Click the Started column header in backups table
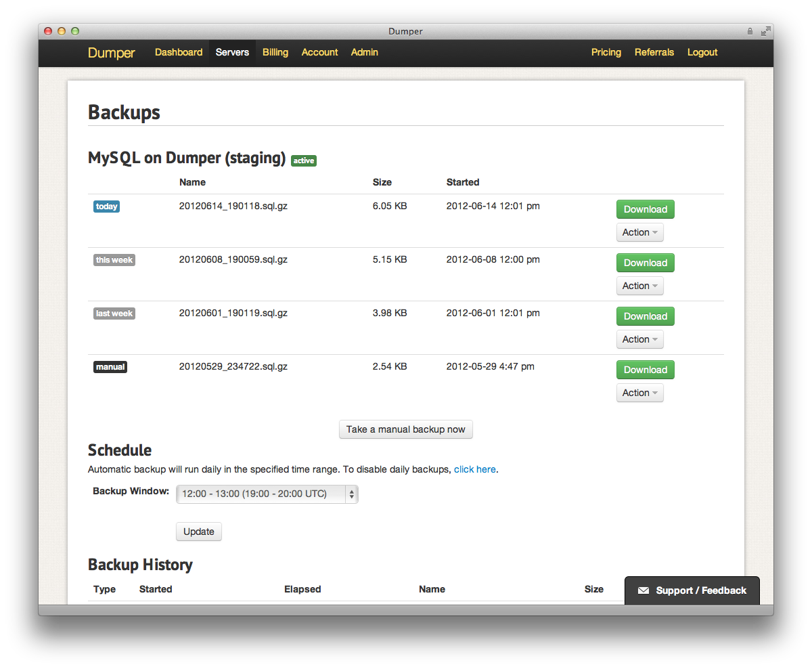The image size is (812, 669). click(463, 182)
